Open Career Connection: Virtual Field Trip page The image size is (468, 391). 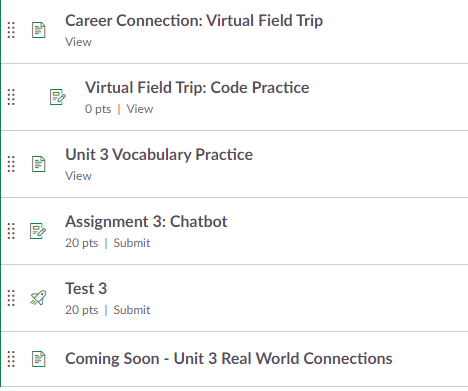click(x=194, y=21)
